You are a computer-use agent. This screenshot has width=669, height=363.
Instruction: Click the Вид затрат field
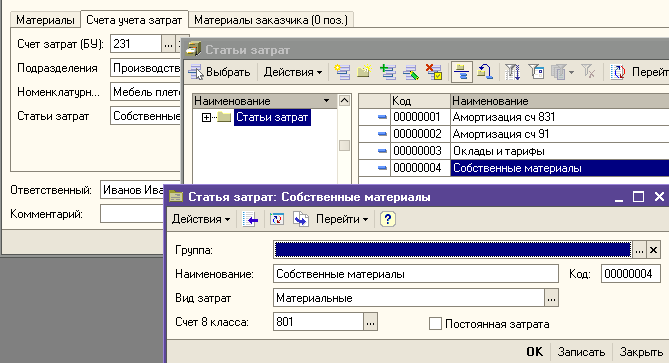tap(409, 298)
